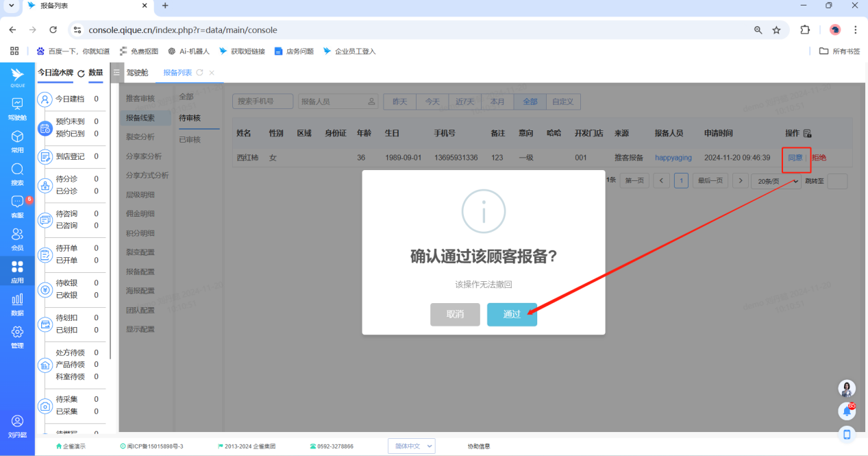The height and width of the screenshot is (456, 868).
Task: Click the notification bell icon at bottom right
Action: (x=847, y=411)
